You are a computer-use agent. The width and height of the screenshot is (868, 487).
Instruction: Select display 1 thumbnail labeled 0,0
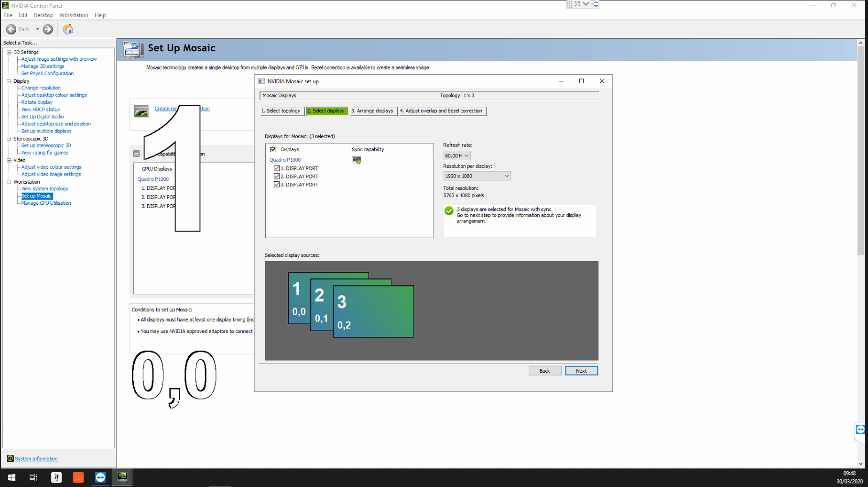[299, 299]
